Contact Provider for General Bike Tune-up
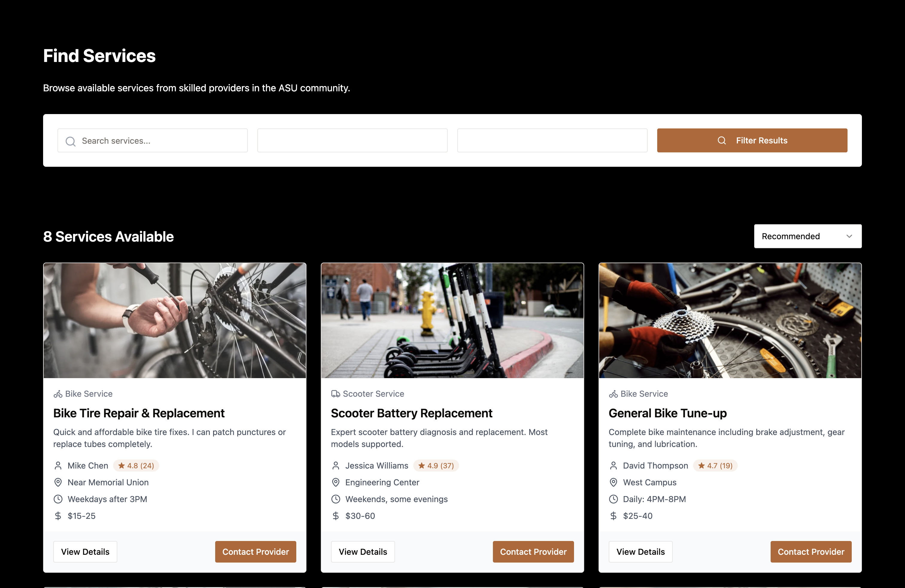Viewport: 905px width, 588px height. point(810,551)
